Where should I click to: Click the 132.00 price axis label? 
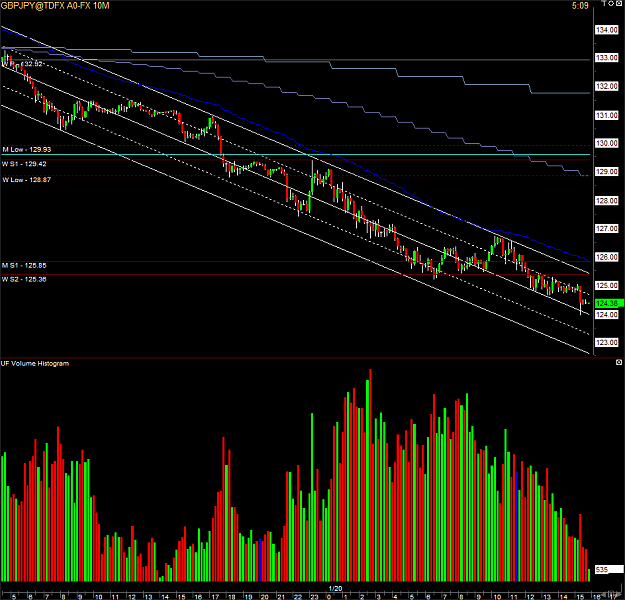tap(607, 87)
